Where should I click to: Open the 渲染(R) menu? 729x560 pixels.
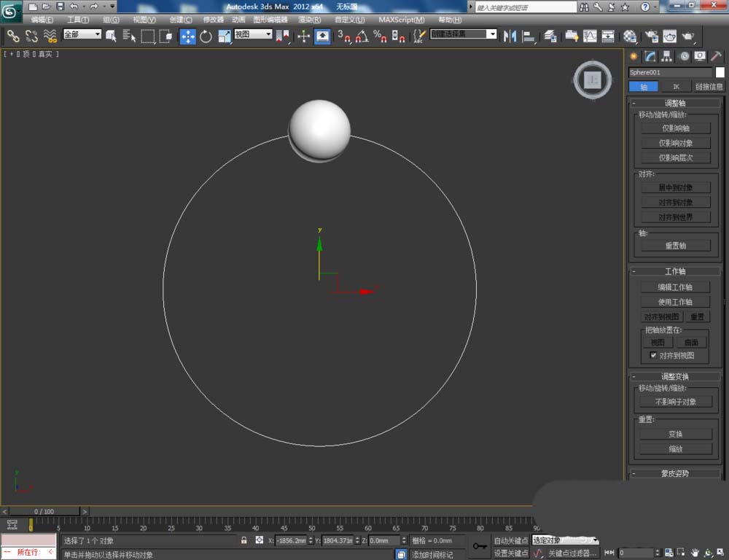[x=310, y=20]
